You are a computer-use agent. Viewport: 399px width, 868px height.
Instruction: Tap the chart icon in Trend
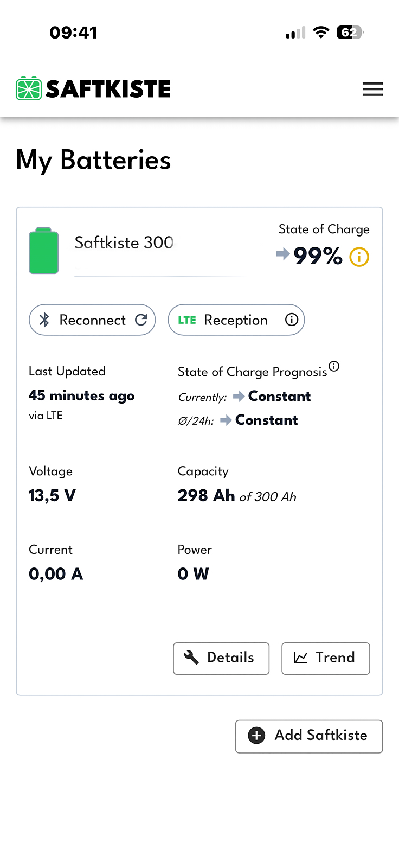coord(300,658)
